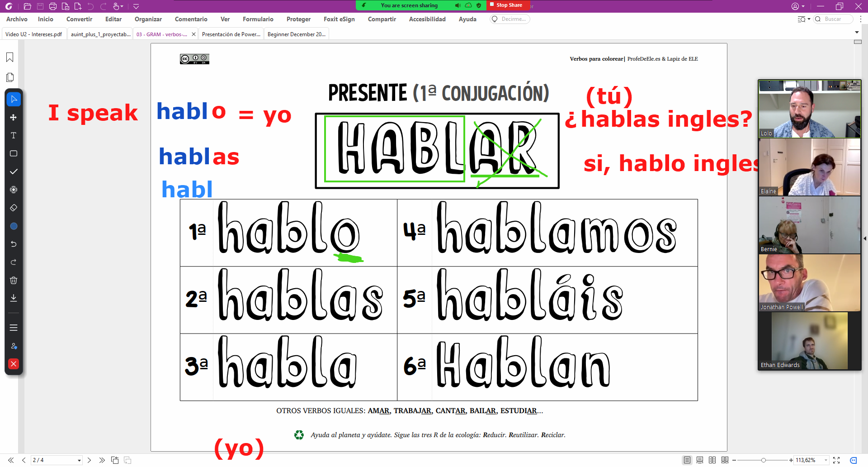Open the 113,62% zoom dropdown

[x=826, y=460]
